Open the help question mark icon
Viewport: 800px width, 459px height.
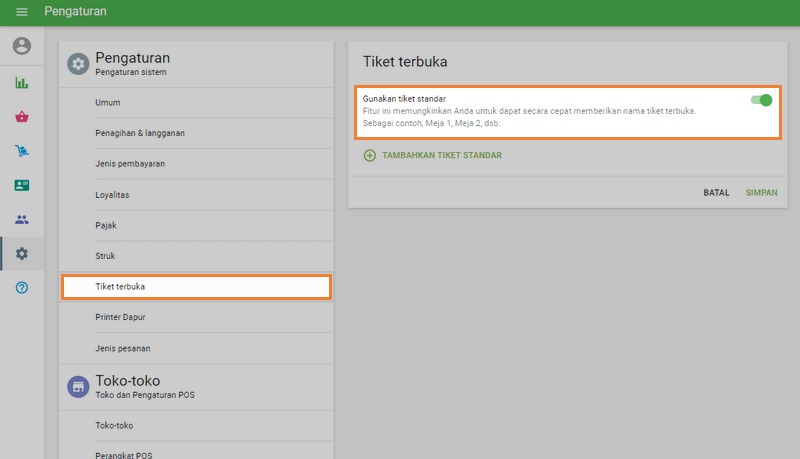pyautogui.click(x=22, y=288)
